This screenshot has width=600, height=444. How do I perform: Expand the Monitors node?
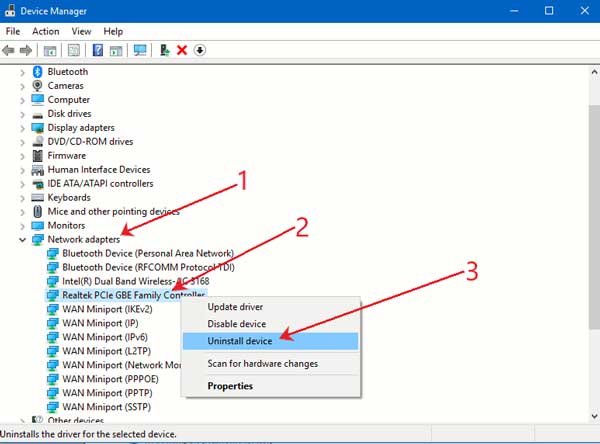tap(22, 226)
